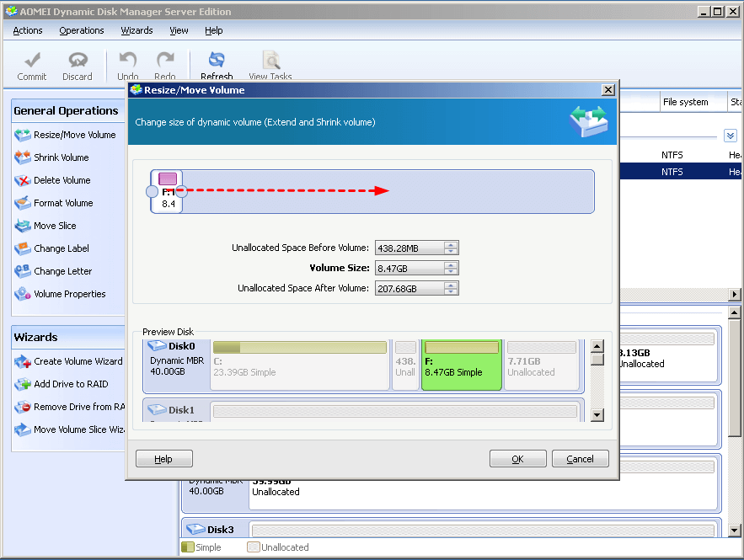Click the Format Volume label text
This screenshot has height=560, width=744.
(x=63, y=204)
